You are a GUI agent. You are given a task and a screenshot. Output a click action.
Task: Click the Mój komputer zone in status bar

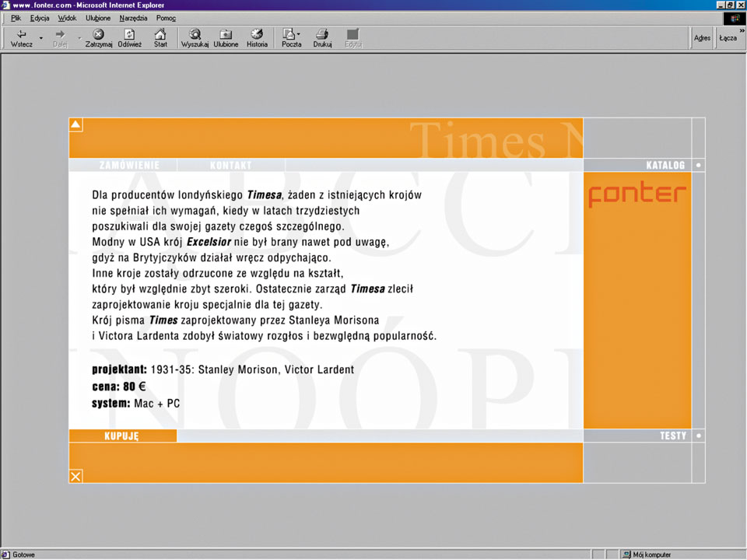coord(647,555)
